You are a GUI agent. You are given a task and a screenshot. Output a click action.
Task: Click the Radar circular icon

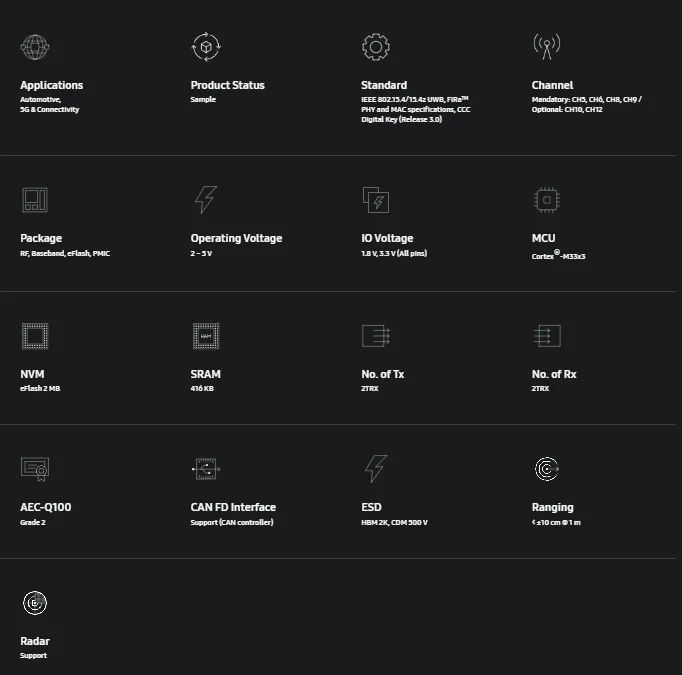pyautogui.click(x=35, y=603)
